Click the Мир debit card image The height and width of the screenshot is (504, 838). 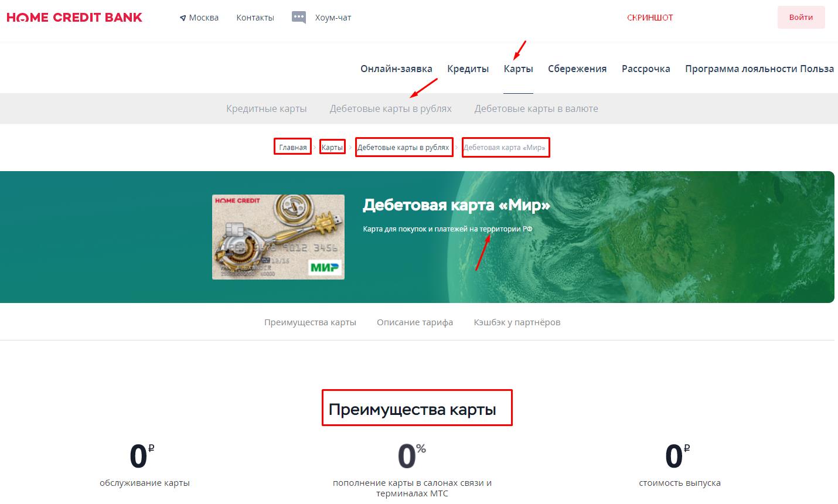click(x=278, y=237)
